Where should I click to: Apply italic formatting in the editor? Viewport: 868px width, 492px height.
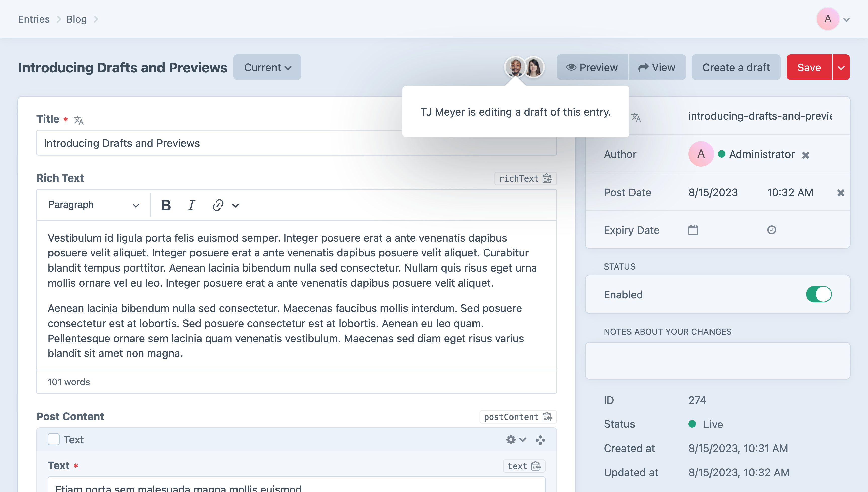click(x=191, y=205)
